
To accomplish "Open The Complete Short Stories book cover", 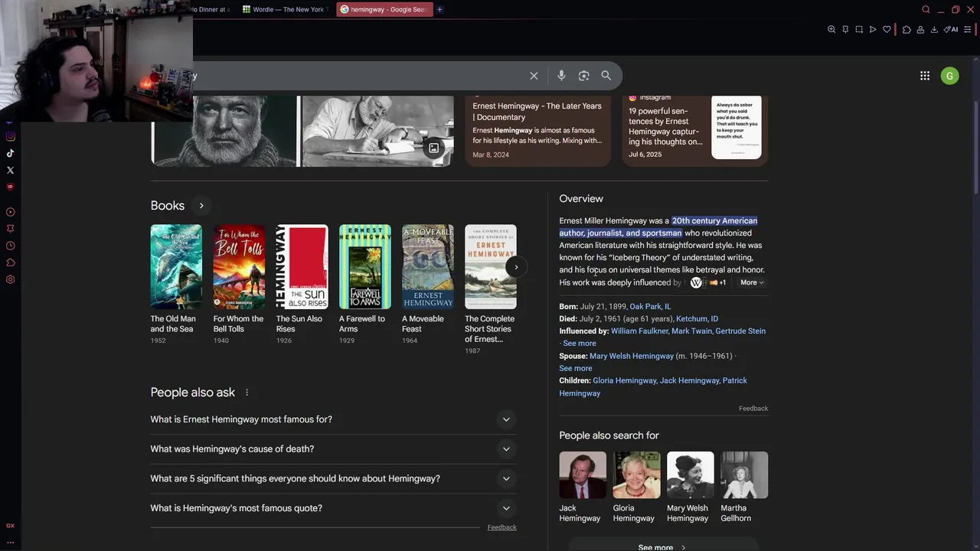I will click(x=491, y=266).
